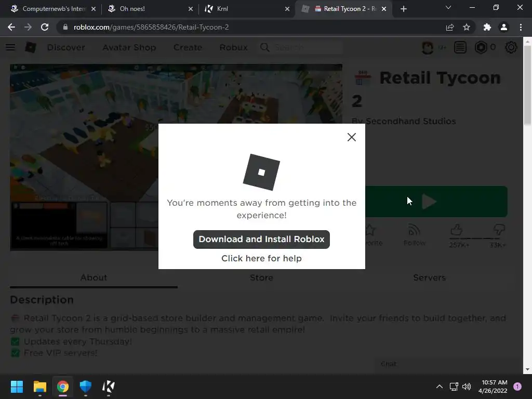Open the Robux balance icon

[481, 47]
